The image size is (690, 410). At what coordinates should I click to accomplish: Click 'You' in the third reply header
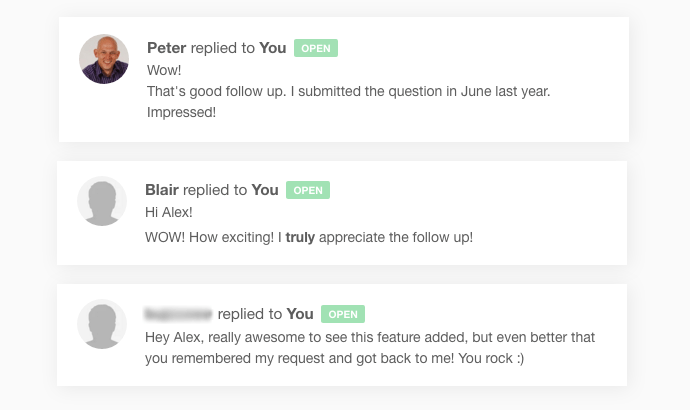(x=300, y=314)
